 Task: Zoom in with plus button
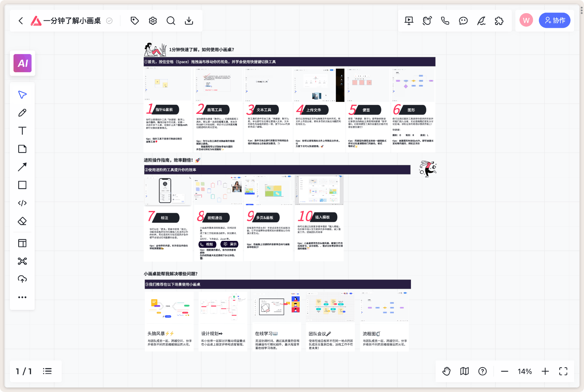coord(545,371)
